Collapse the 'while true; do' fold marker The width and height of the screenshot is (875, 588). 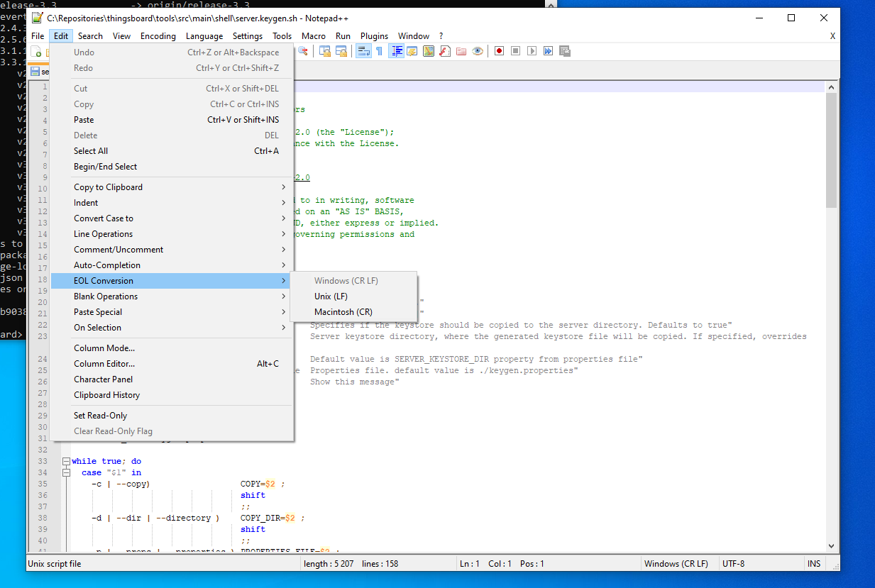click(x=66, y=461)
